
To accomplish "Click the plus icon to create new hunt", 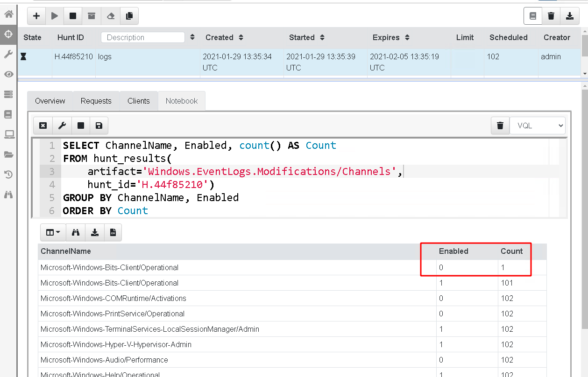I will click(36, 16).
